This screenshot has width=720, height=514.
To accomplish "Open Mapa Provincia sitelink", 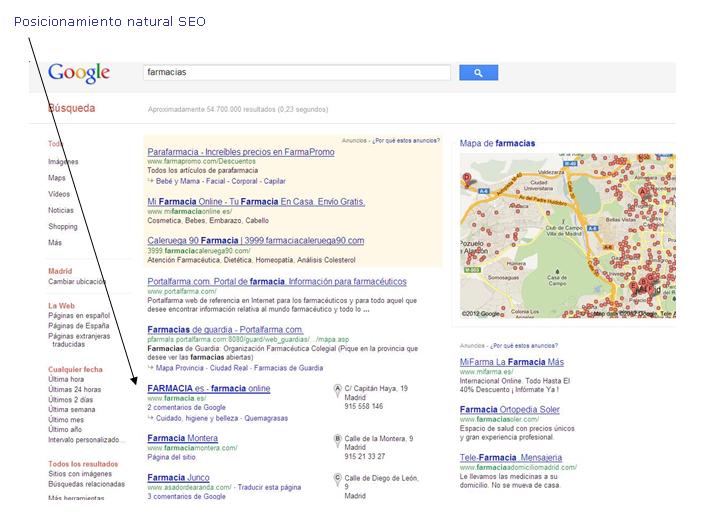I will point(180,368).
